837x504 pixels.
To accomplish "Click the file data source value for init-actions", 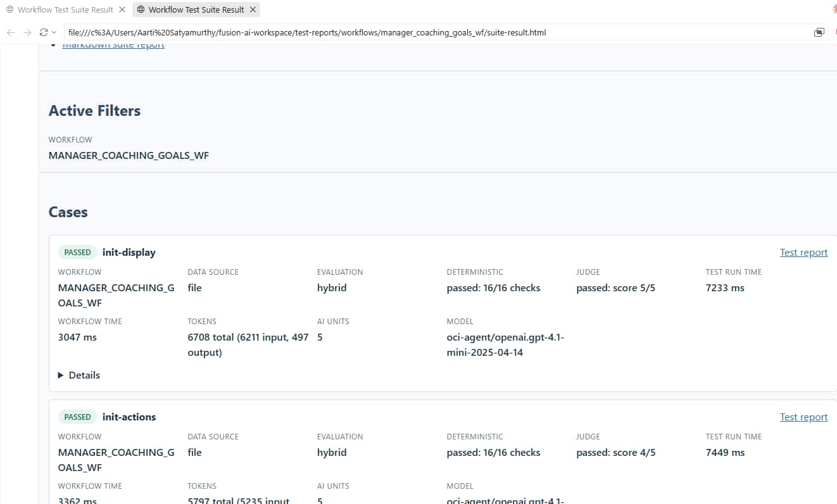I will click(194, 452).
